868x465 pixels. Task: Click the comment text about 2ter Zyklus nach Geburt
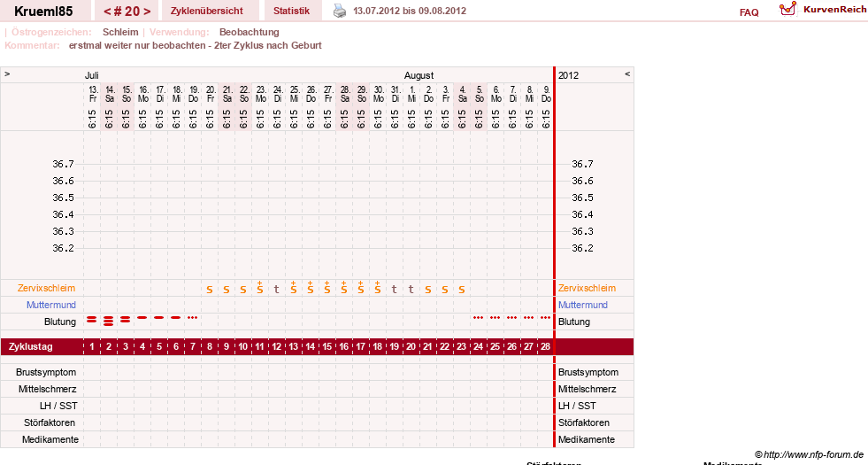[x=195, y=45]
